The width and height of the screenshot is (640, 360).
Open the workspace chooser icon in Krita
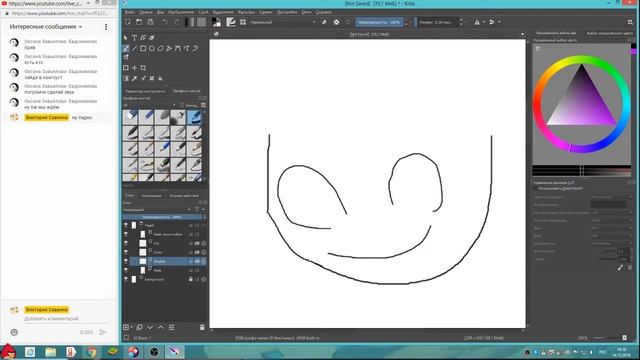point(630,22)
